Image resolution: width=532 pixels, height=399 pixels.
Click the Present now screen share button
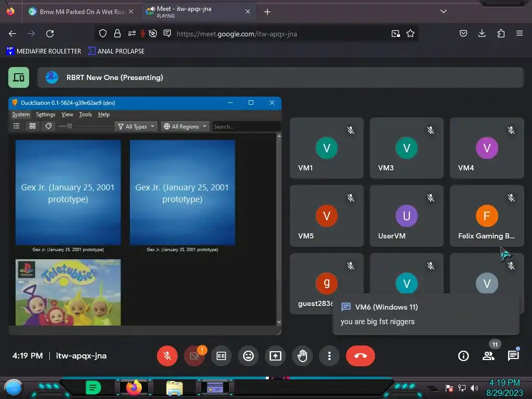275,356
